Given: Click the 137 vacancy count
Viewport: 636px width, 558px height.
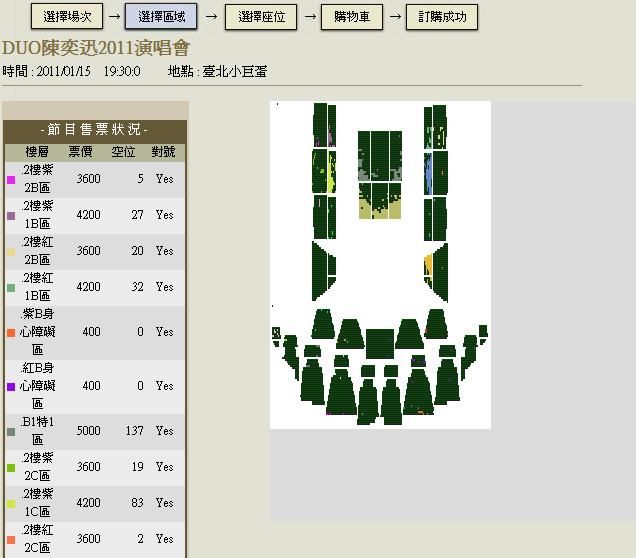Looking at the screenshot, I should [135, 431].
